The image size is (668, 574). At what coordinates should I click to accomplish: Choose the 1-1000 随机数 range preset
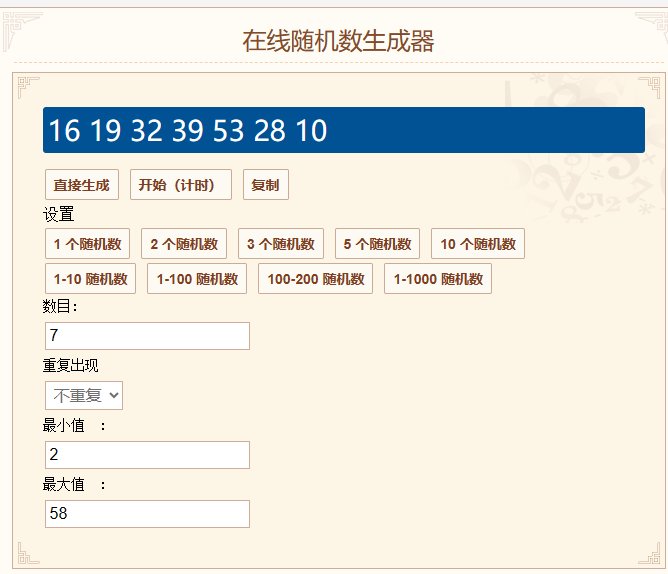pyautogui.click(x=438, y=279)
